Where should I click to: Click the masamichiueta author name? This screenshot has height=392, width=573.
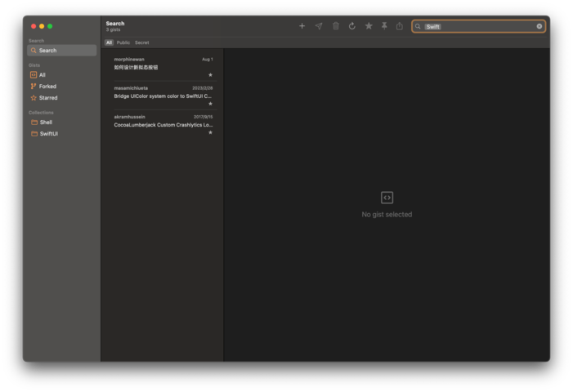click(x=131, y=88)
